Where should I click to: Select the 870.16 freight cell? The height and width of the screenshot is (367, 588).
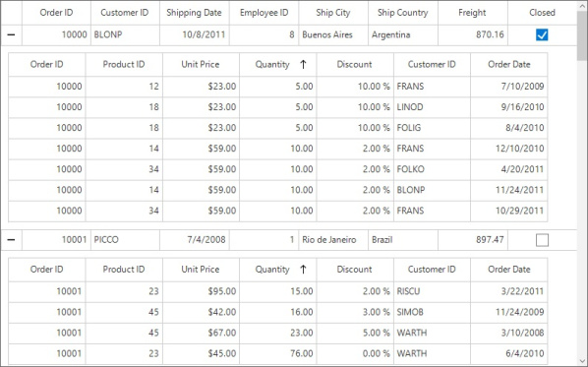point(473,34)
